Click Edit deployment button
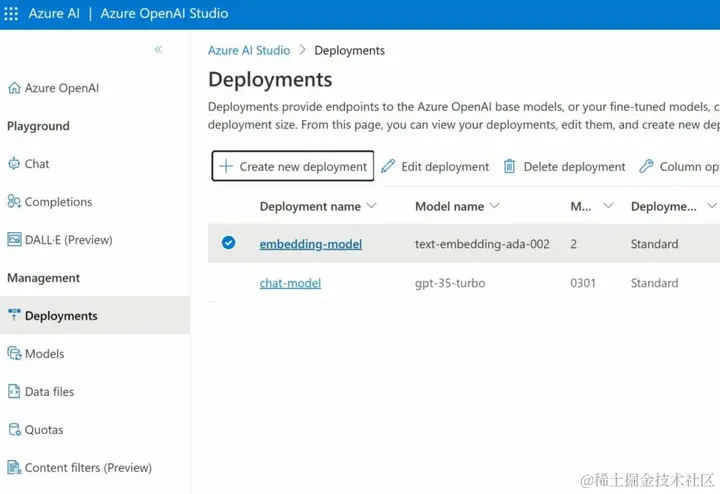Viewport: 720px width, 494px height. (435, 166)
